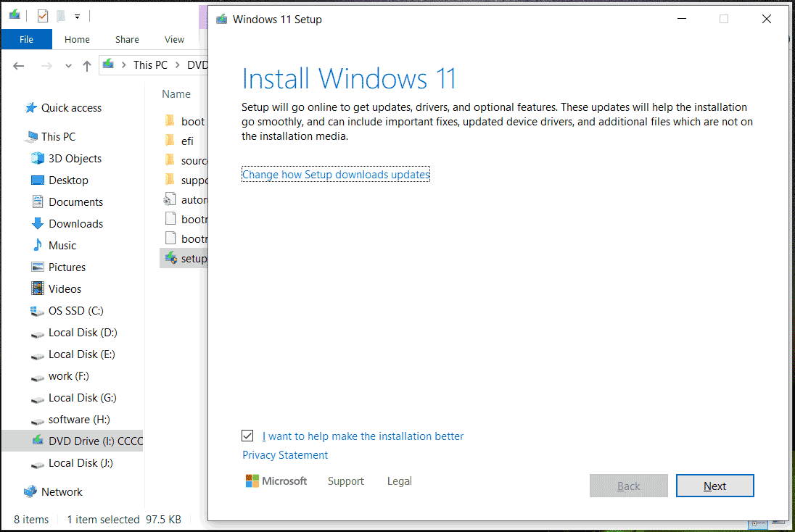This screenshot has height=532, width=795.
Task: Open Desktop in the navigation pane
Action: coord(68,180)
